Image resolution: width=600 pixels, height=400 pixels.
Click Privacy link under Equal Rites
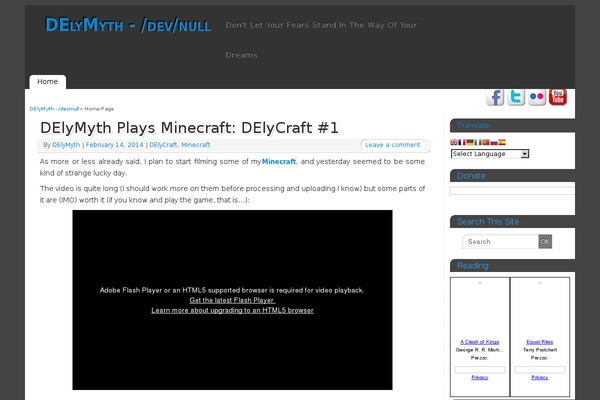coord(540,377)
